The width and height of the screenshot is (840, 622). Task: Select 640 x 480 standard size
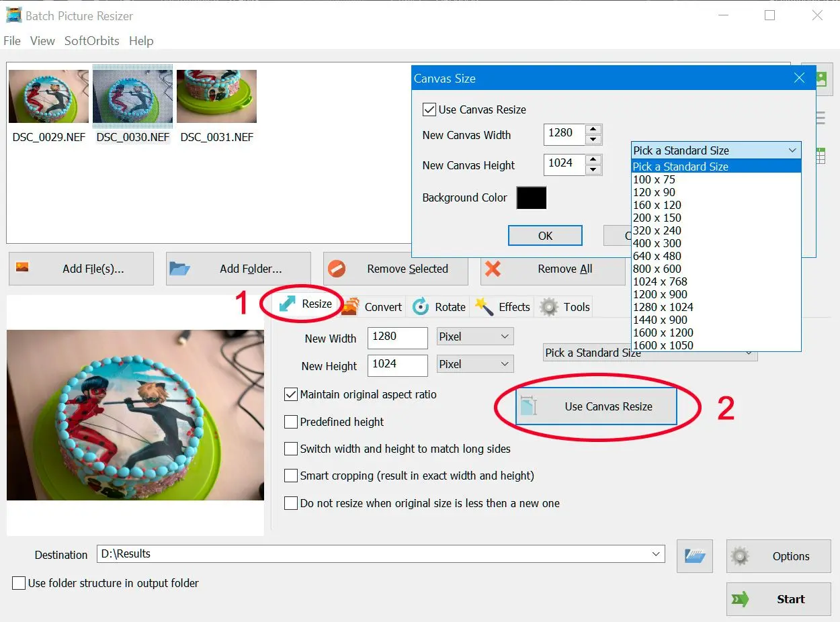coord(716,256)
